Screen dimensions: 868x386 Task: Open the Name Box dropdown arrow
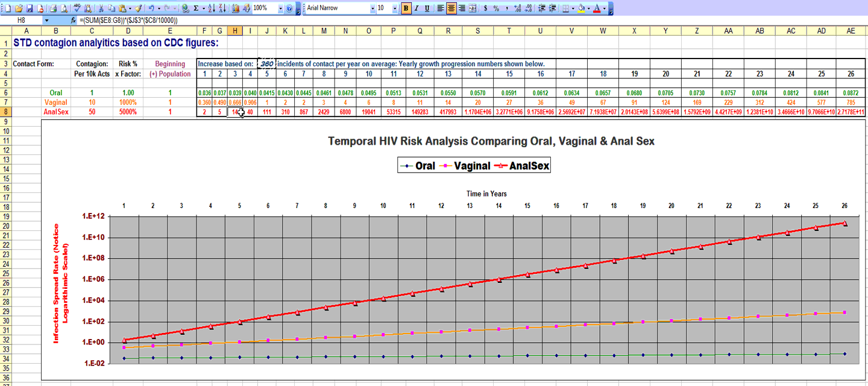[x=46, y=20]
